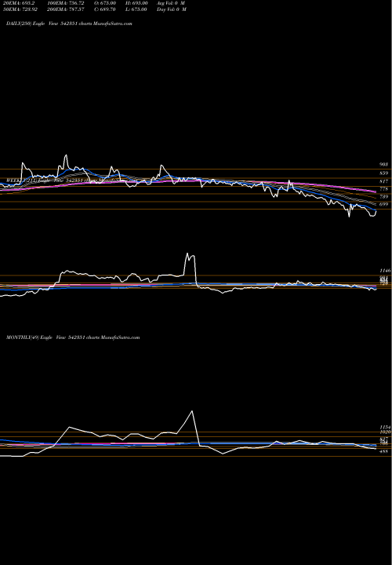Image resolution: width=392 pixels, height=565 pixels.
Task: Click the open price O: value
Action: pyautogui.click(x=105, y=3)
